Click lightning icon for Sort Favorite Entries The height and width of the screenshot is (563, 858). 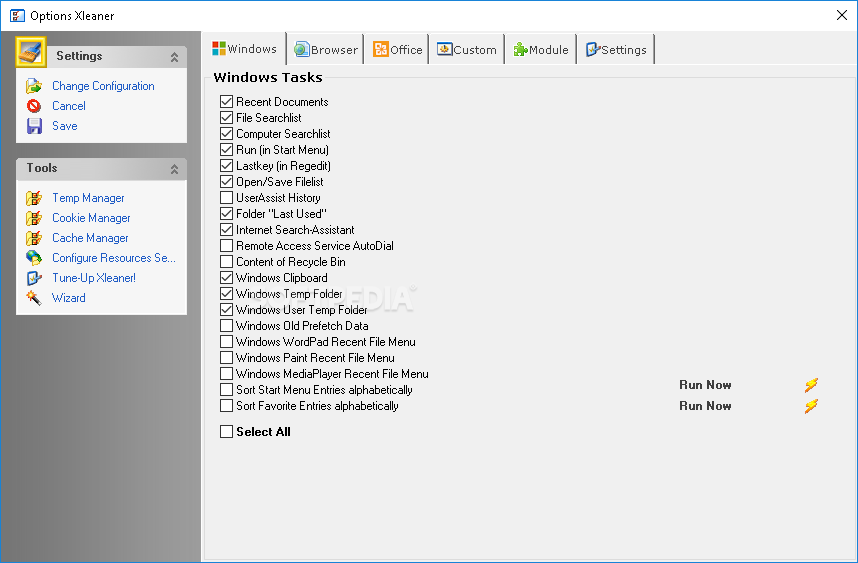click(x=811, y=406)
